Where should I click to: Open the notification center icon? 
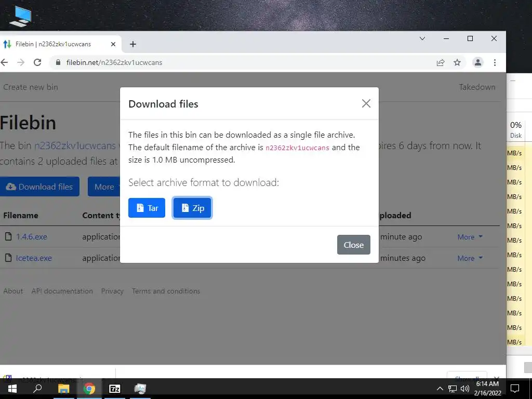pyautogui.click(x=515, y=389)
